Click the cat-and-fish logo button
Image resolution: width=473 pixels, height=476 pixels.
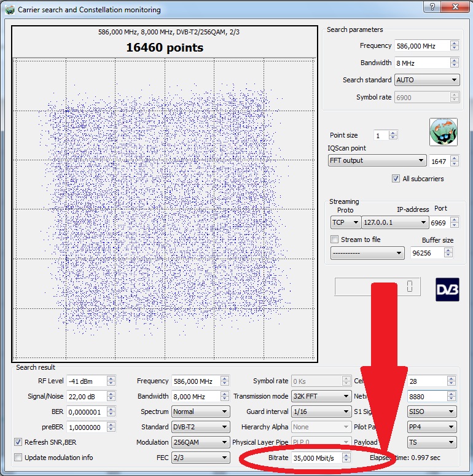[444, 132]
